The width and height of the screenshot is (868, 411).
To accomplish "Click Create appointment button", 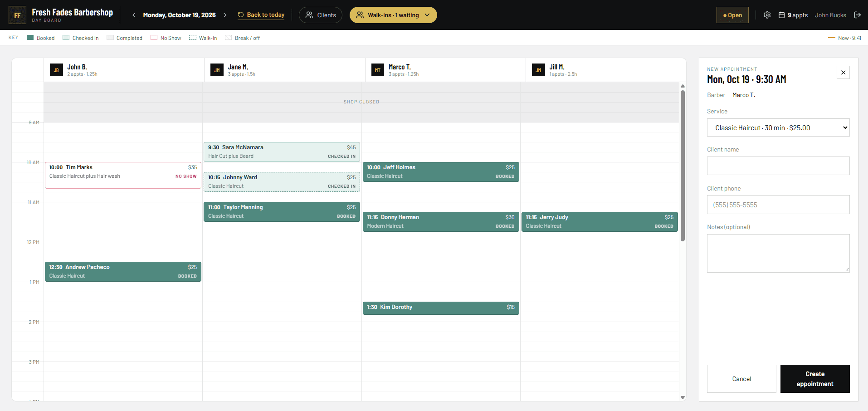I will pos(815,379).
